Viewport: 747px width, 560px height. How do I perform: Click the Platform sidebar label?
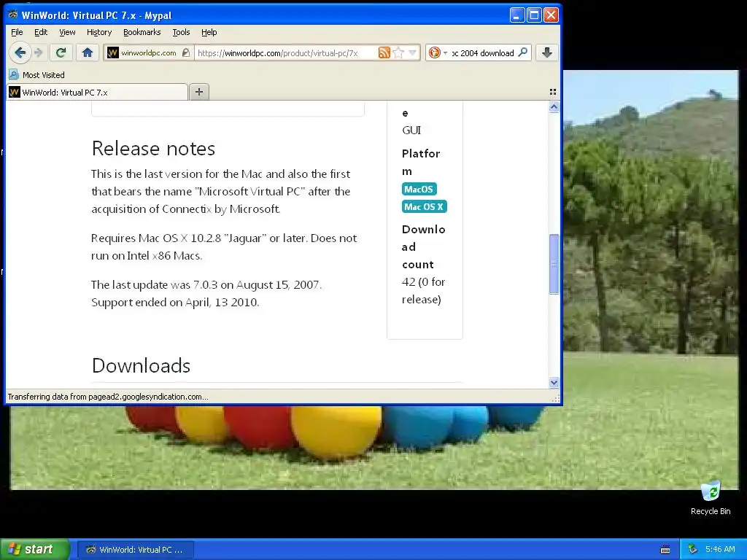click(x=421, y=163)
